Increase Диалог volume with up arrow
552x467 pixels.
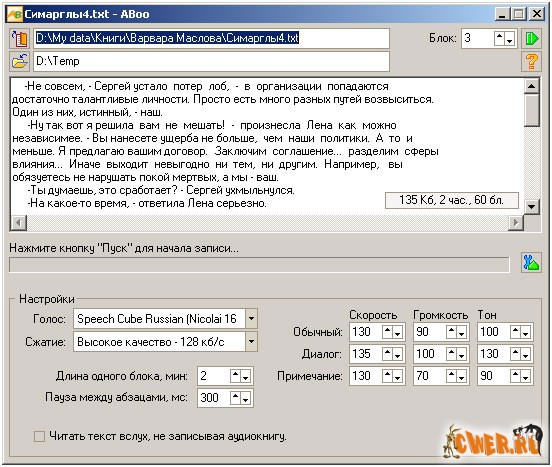tap(452, 354)
